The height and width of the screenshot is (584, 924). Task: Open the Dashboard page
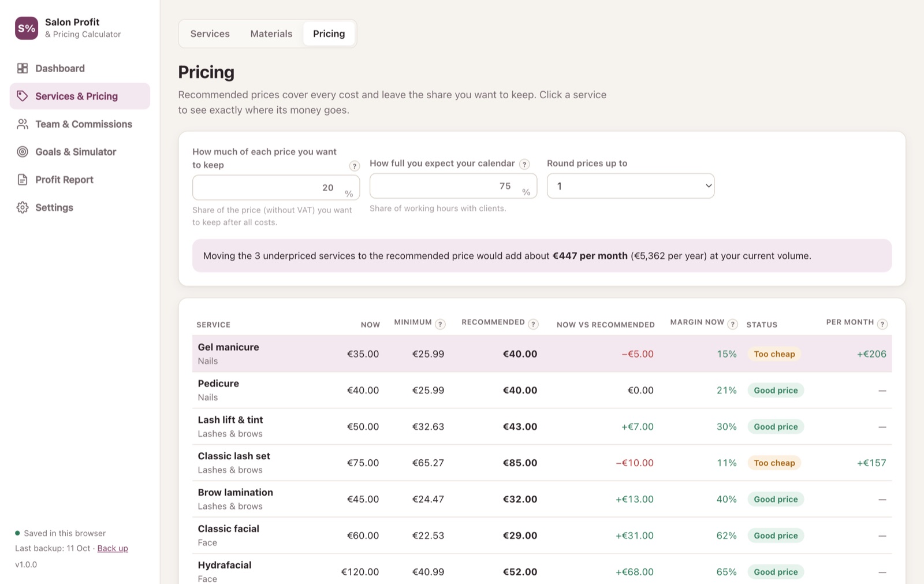tap(80, 68)
